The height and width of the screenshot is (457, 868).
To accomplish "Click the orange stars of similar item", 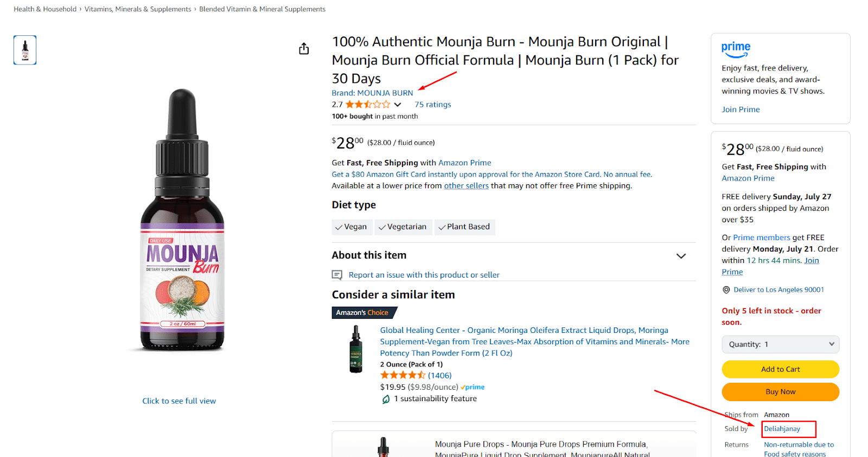I will coord(403,375).
